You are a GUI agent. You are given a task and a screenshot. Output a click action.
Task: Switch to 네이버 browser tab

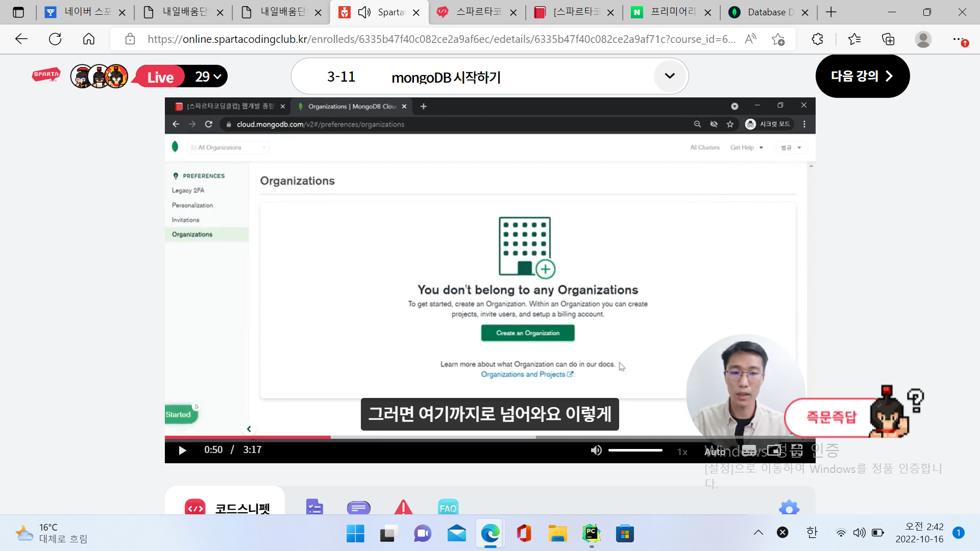click(85, 12)
